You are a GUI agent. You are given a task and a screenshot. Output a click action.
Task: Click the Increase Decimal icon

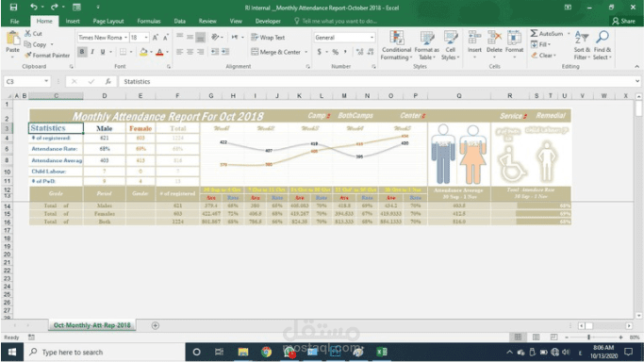tap(360, 52)
